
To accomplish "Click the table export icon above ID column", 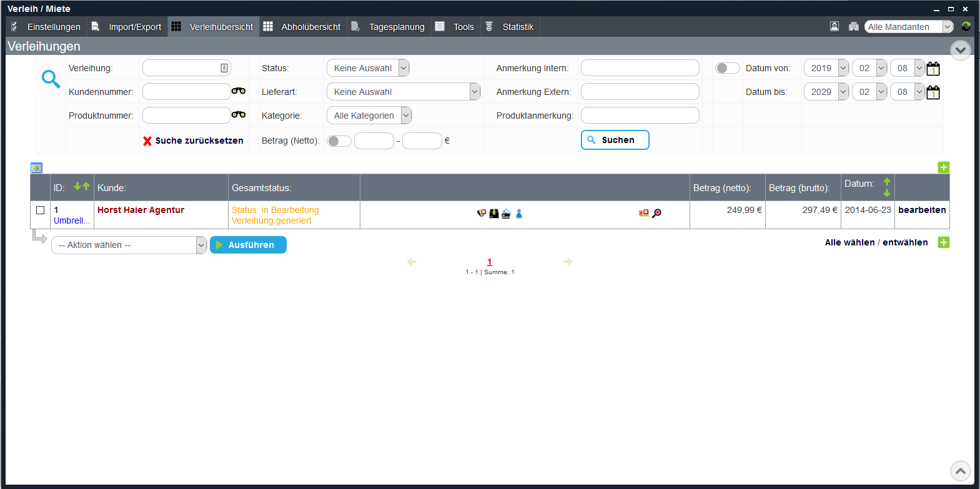I will (36, 167).
